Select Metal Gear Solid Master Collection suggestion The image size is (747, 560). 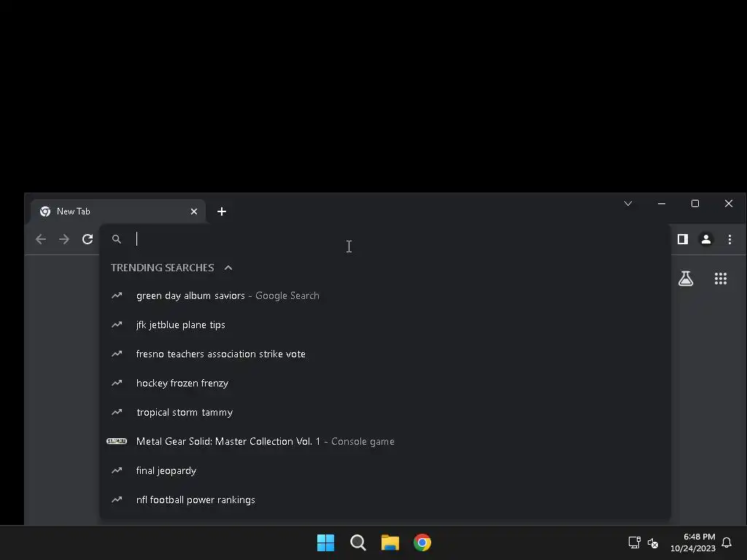coord(385,441)
